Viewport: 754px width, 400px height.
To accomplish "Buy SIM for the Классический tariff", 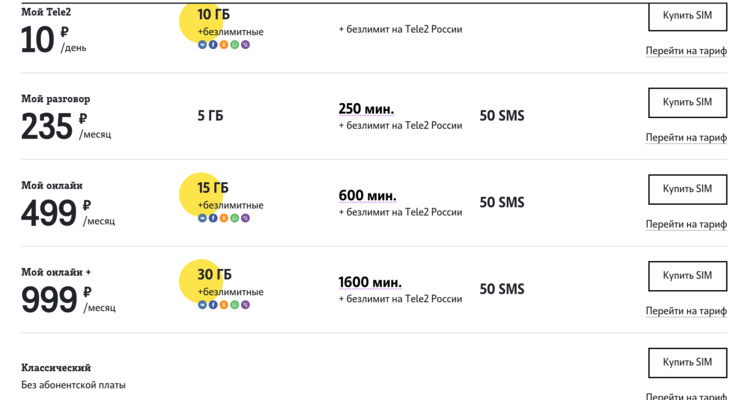I will pyautogui.click(x=688, y=362).
